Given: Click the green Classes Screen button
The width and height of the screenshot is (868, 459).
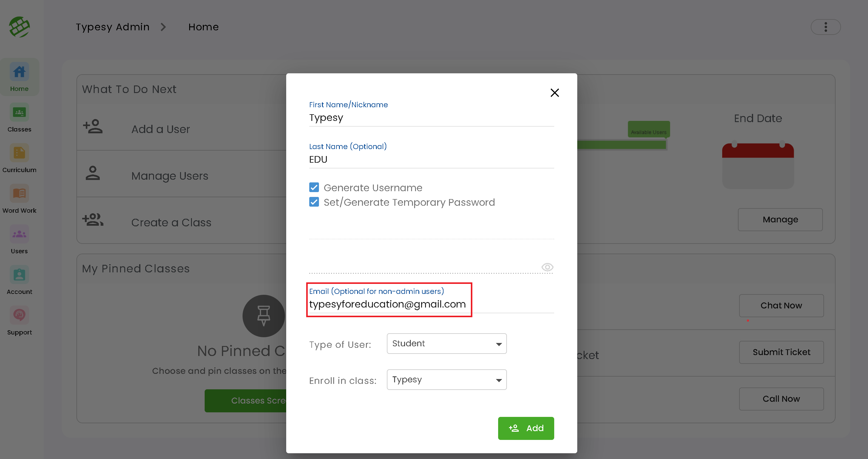Looking at the screenshot, I should tap(246, 401).
